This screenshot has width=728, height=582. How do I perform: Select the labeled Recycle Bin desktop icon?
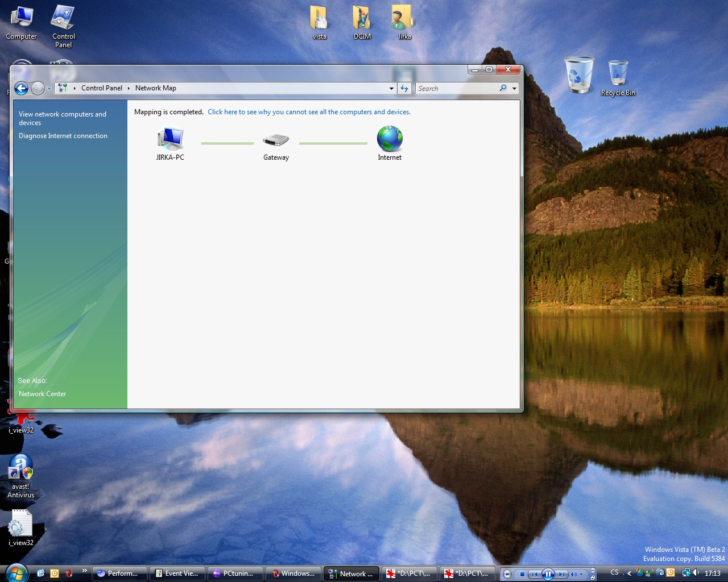(x=618, y=78)
